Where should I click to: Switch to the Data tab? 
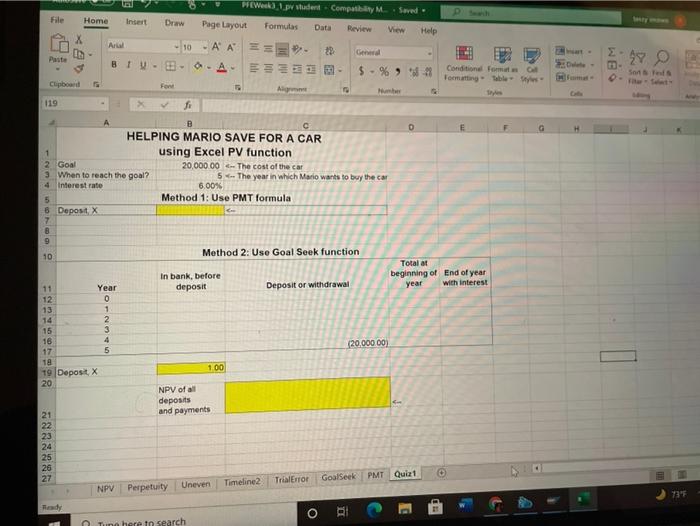pos(322,28)
